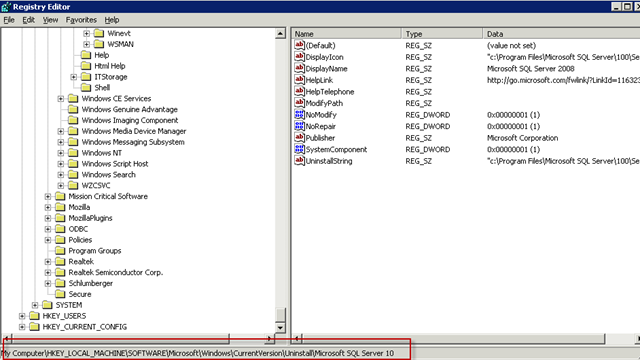Screen dimensions: 640x360
Task: Open the View menu
Action: pos(50,20)
